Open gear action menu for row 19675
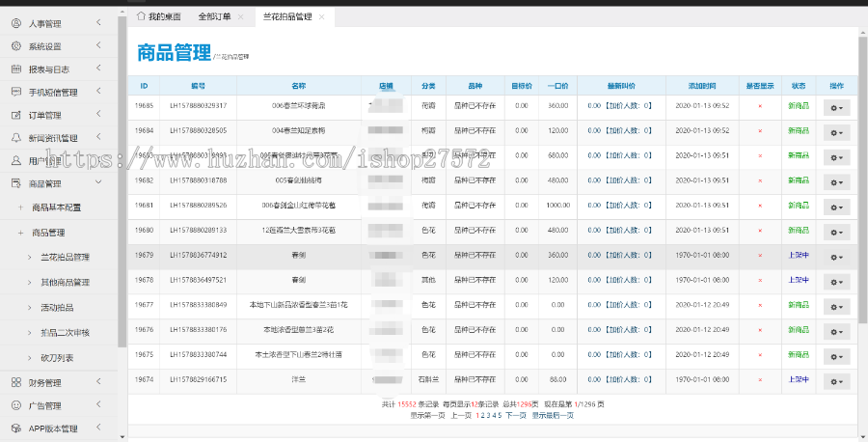Viewport: 868px width, 442px height. click(x=836, y=357)
